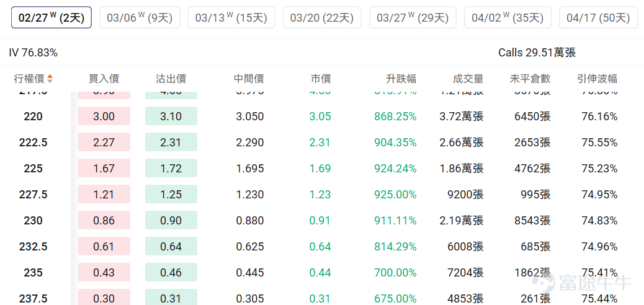The height and width of the screenshot is (305, 644).
Task: Switch to 03/06 (9天) expiry tab
Action: coord(140,17)
